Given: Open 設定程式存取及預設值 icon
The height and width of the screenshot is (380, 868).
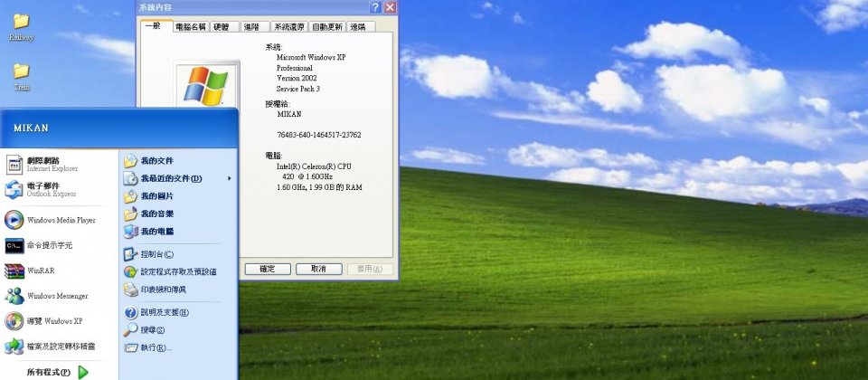Looking at the screenshot, I should tap(130, 272).
